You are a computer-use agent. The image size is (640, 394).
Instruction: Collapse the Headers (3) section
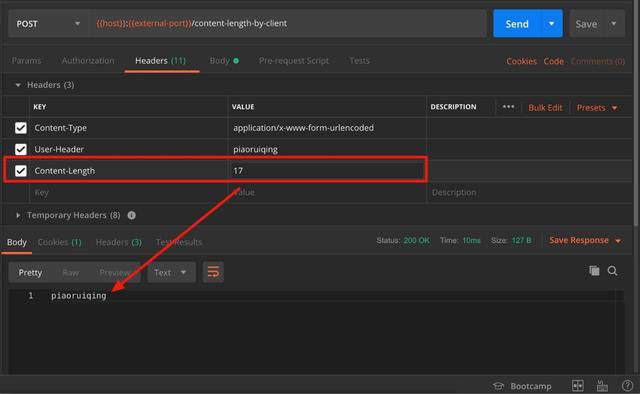[x=18, y=85]
